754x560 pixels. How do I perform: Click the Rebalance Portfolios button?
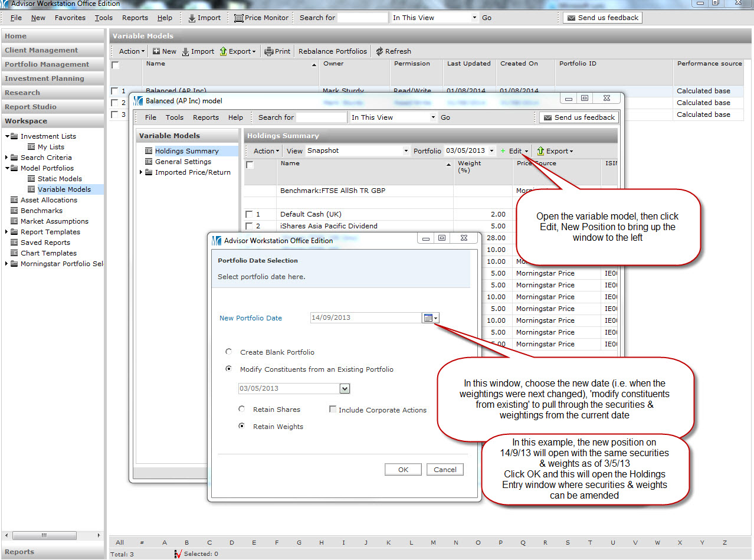pyautogui.click(x=332, y=51)
